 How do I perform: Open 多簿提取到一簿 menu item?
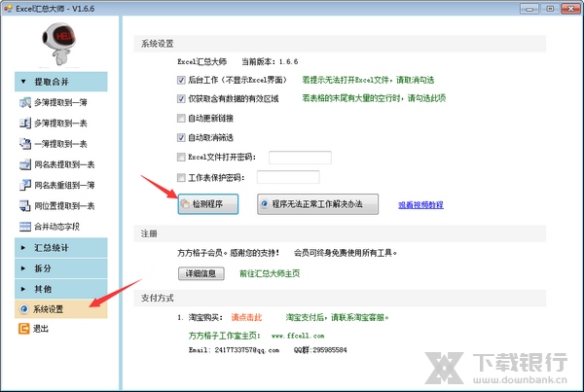[60, 102]
